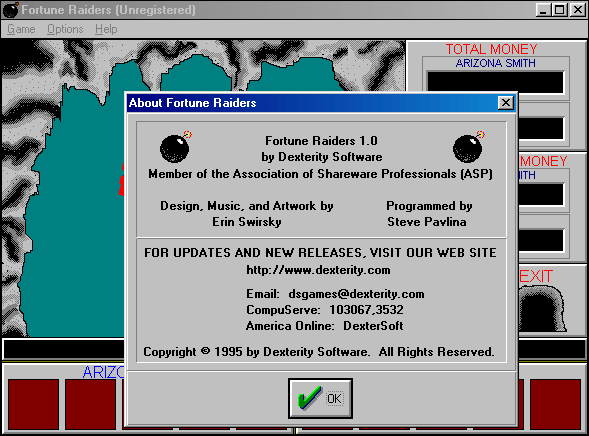Click the far right dark red inventory slot
This screenshot has height=436, width=589.
pyautogui.click(x=555, y=404)
